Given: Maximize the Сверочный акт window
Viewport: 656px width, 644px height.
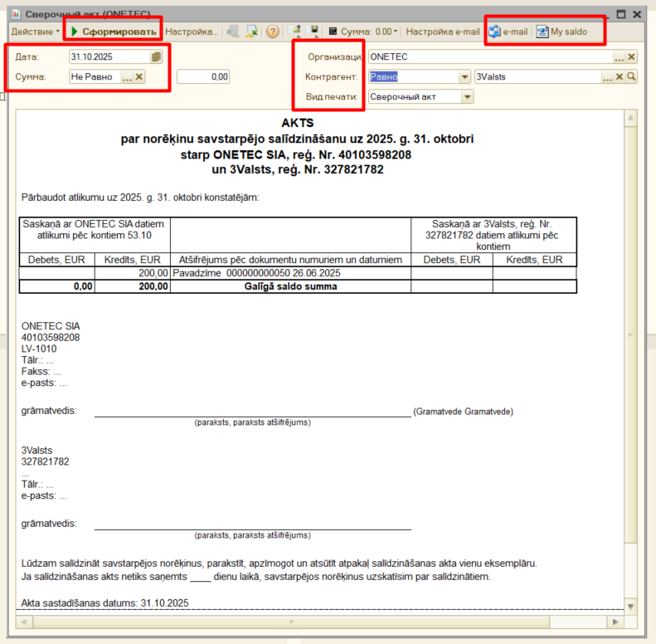Looking at the screenshot, I should coord(621,14).
